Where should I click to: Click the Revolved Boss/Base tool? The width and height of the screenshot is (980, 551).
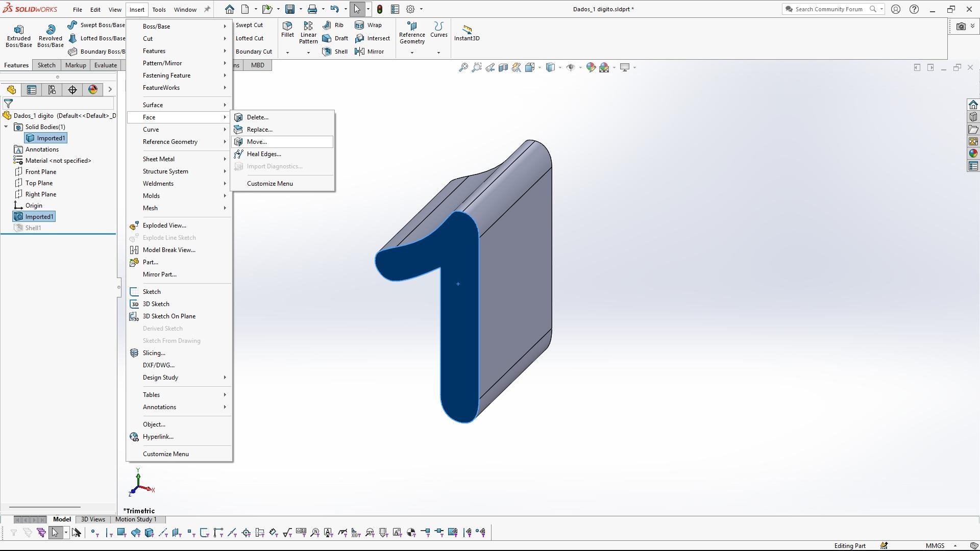(x=50, y=36)
